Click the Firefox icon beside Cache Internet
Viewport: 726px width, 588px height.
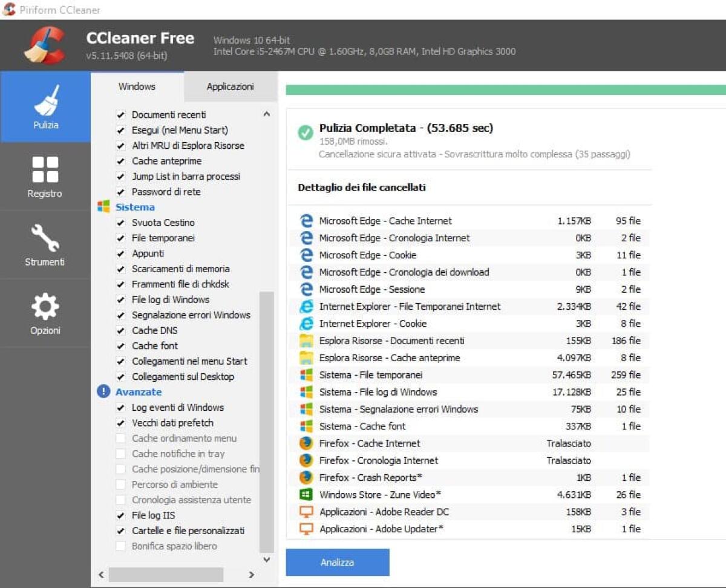click(x=306, y=443)
